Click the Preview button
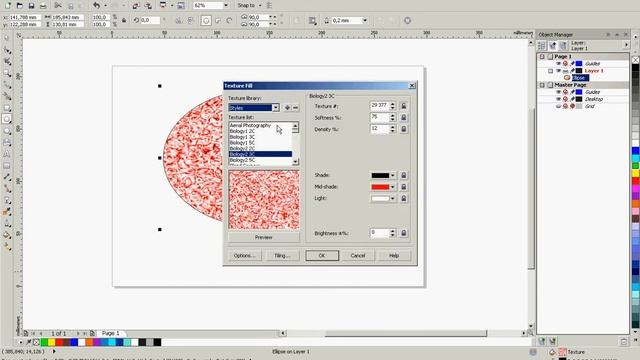The height and width of the screenshot is (360, 640). pos(264,237)
